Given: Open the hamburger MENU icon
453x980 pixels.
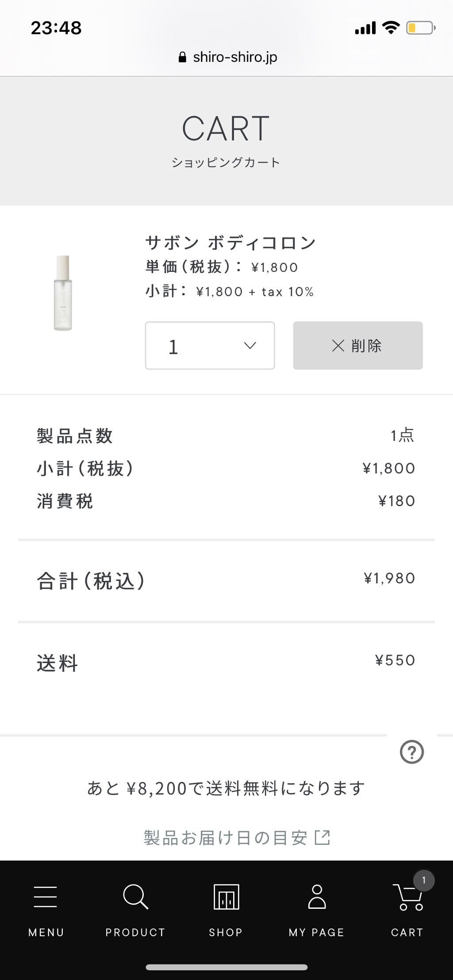Looking at the screenshot, I should tap(45, 896).
